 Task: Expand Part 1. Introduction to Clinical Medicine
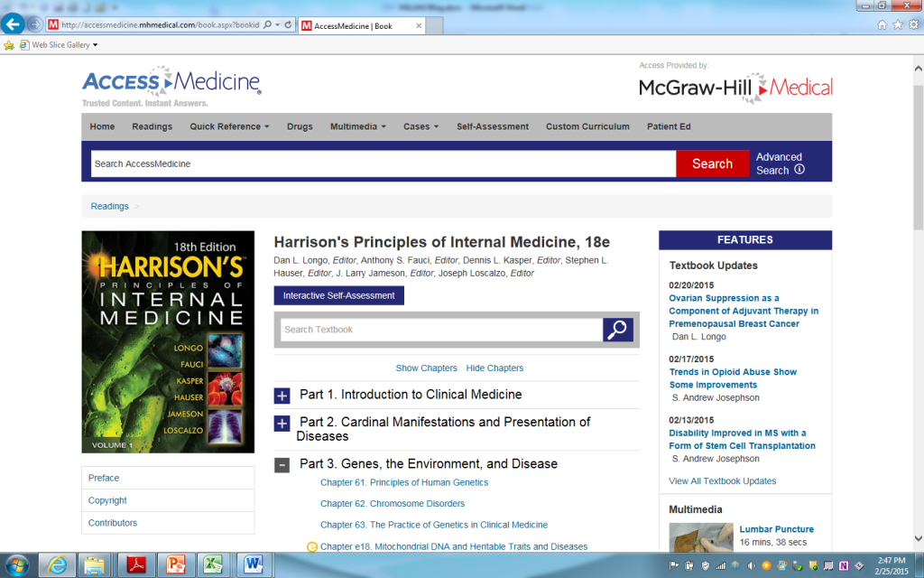282,396
